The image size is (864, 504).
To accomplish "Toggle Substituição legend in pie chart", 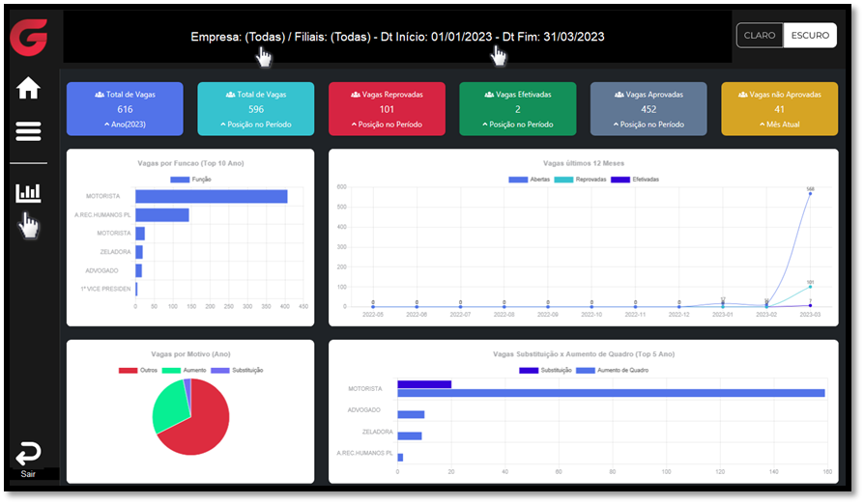I will pos(237,371).
